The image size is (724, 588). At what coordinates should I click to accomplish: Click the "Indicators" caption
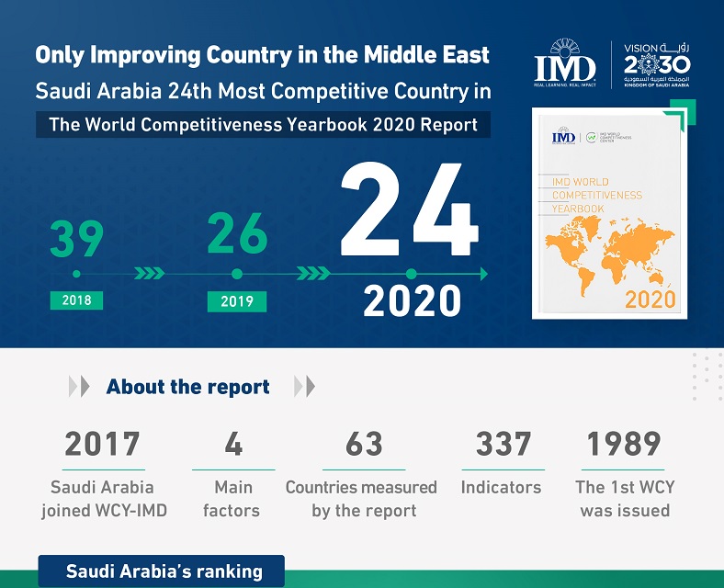tap(501, 487)
